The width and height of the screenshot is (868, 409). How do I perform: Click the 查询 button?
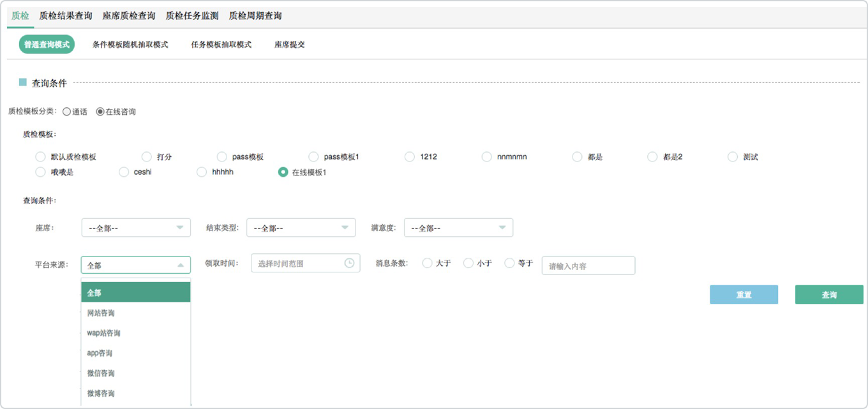pyautogui.click(x=829, y=295)
